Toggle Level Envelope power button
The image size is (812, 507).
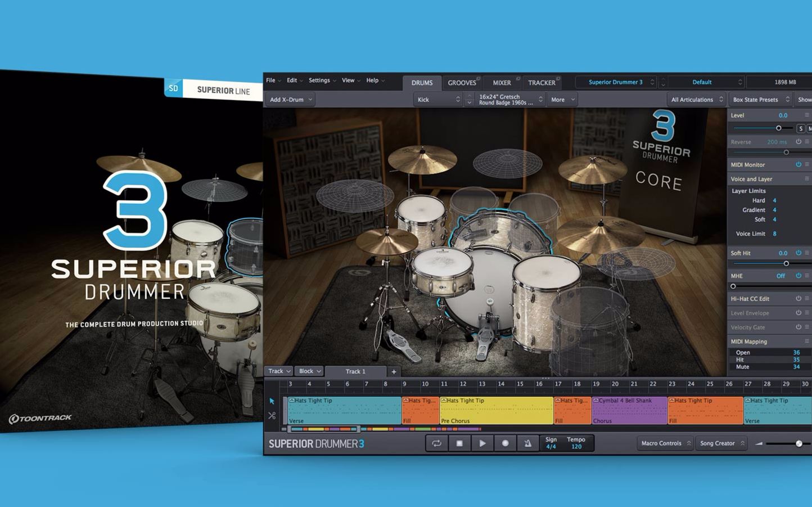[x=799, y=312]
